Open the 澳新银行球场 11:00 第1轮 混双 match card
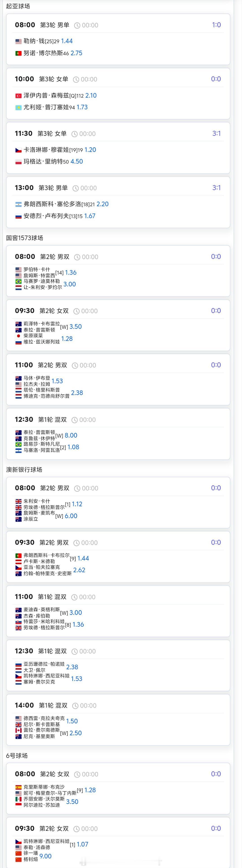The width and height of the screenshot is (242, 868). [118, 611]
